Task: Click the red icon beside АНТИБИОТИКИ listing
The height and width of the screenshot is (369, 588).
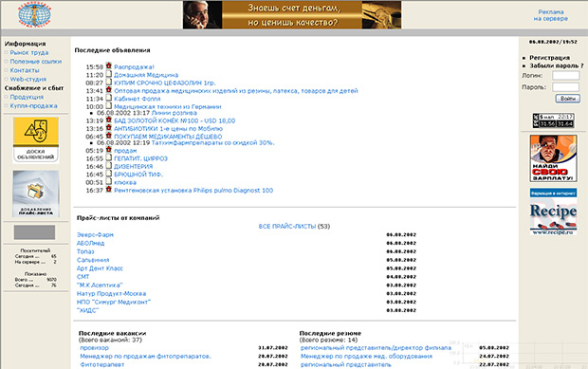Action: click(x=108, y=128)
